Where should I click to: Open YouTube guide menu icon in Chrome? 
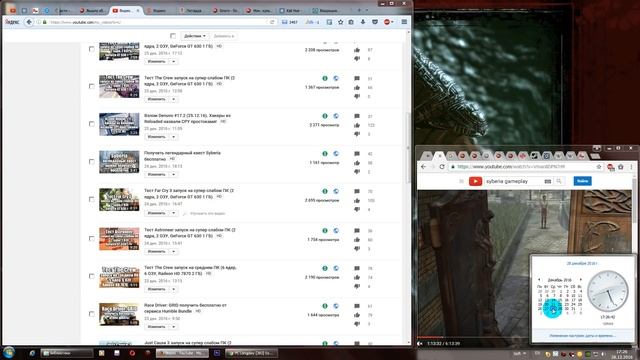pos(461,181)
